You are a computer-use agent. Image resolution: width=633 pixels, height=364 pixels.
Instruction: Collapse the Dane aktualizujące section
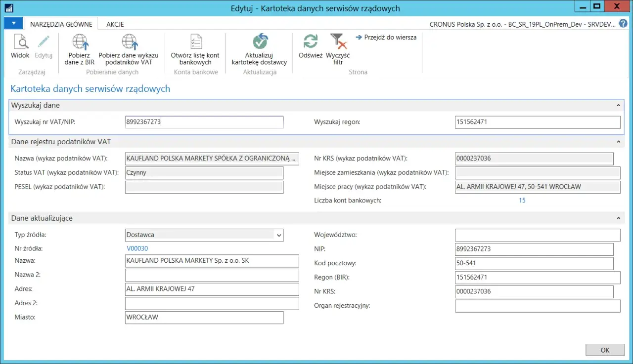point(618,218)
